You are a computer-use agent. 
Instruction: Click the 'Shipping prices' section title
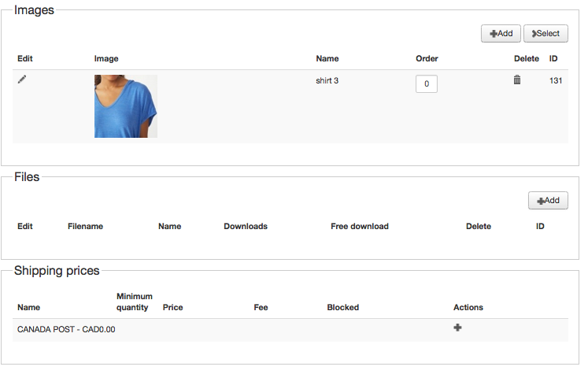57,271
